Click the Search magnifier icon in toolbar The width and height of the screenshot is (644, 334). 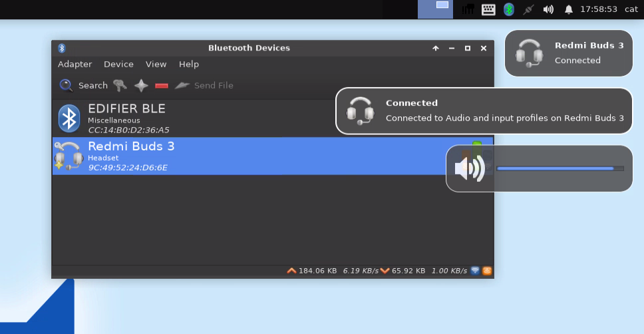pos(66,85)
